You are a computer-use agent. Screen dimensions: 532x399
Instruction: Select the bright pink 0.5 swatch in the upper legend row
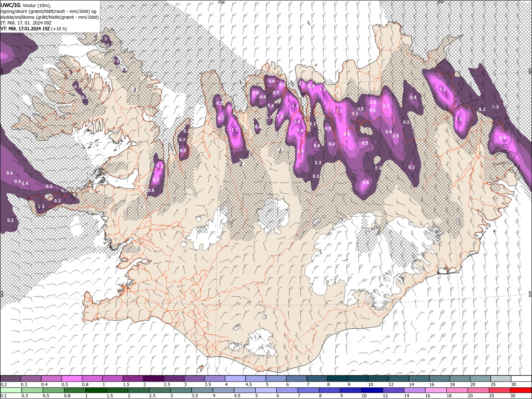pyautogui.click(x=71, y=379)
